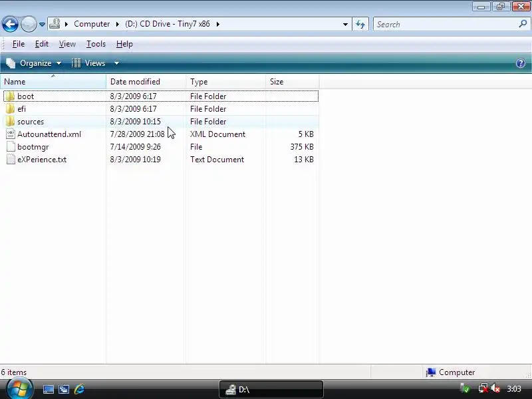Click the Computer icon in status bar

431,372
